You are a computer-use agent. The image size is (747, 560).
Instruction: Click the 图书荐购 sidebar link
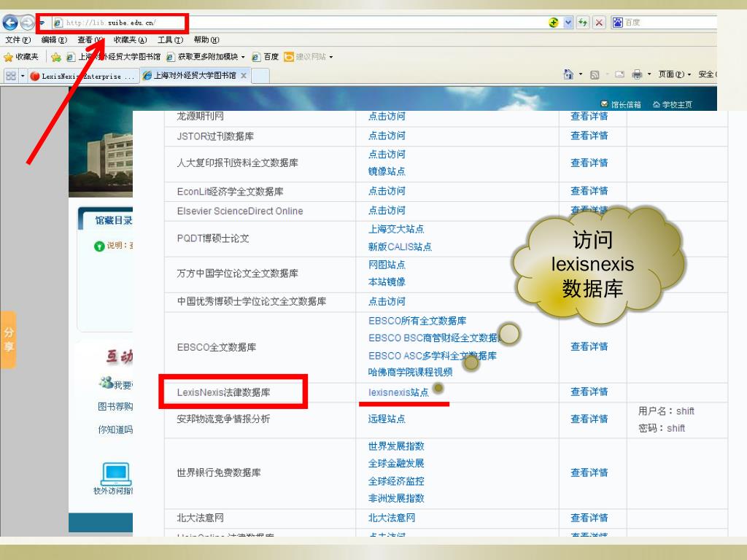pyautogui.click(x=115, y=407)
